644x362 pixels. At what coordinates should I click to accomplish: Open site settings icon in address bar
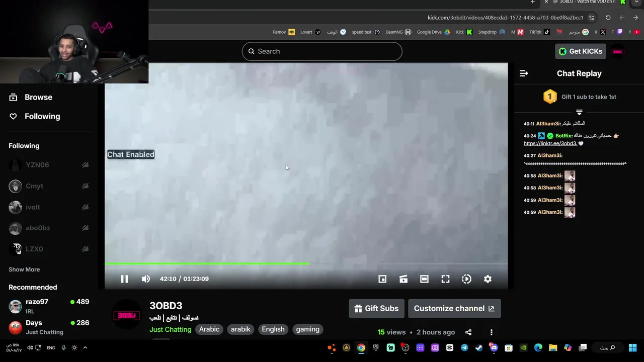click(592, 18)
